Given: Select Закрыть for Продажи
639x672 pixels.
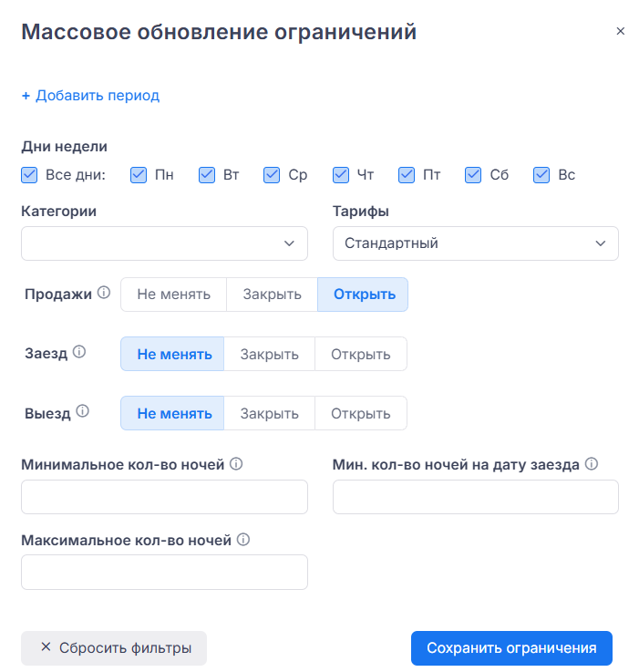Looking at the screenshot, I should (x=272, y=295).
